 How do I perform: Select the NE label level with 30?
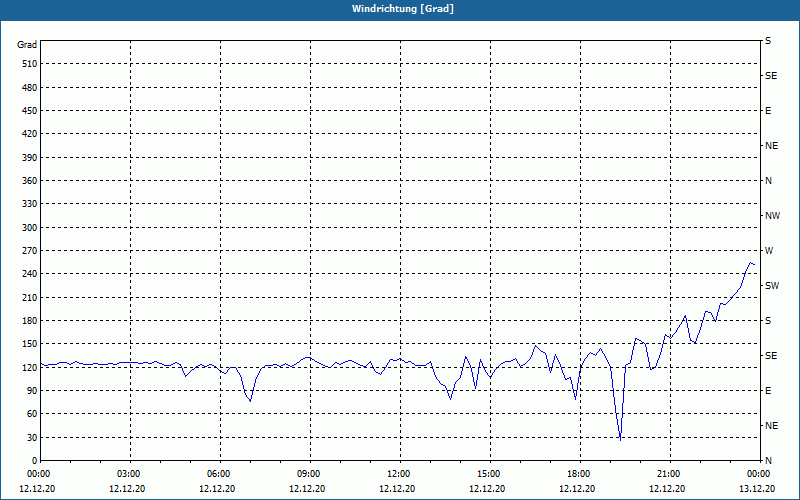pos(771,426)
